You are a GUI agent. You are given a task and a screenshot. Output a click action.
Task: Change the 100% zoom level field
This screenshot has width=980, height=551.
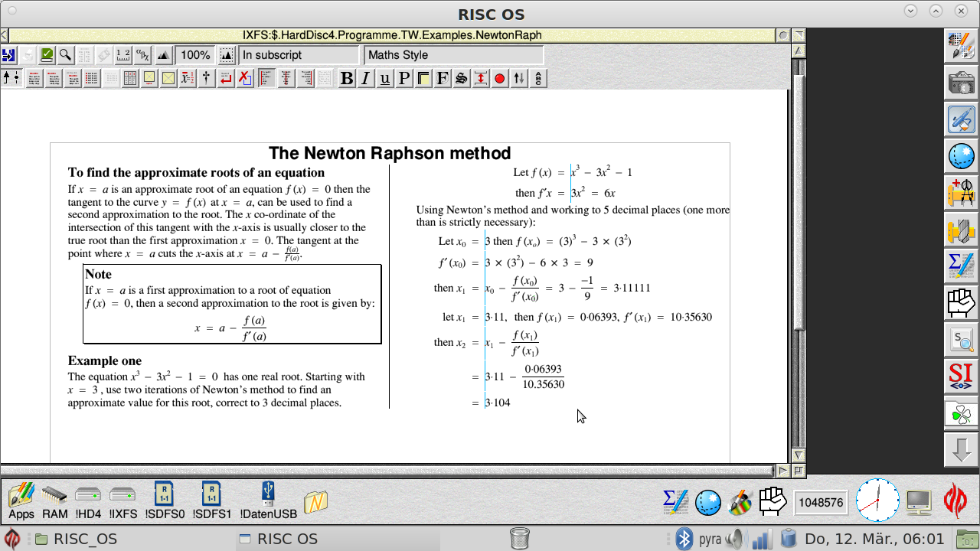(x=195, y=55)
